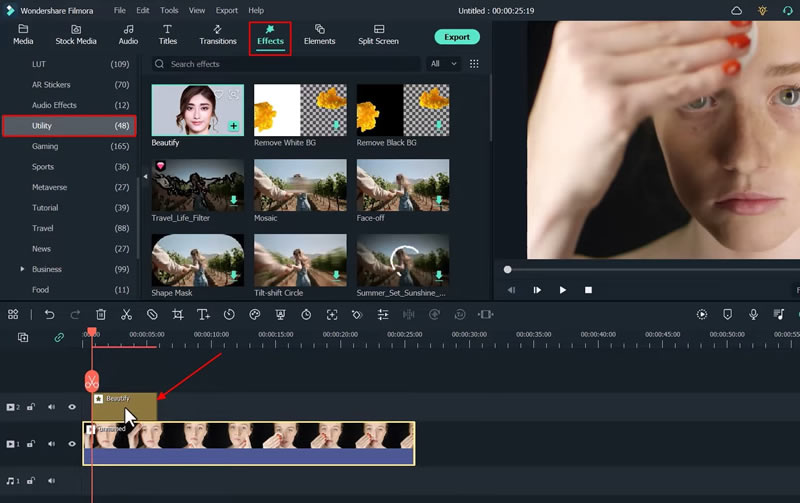This screenshot has height=503, width=800.
Task: Open the audio Adjust sliders icon
Action: tap(383, 315)
